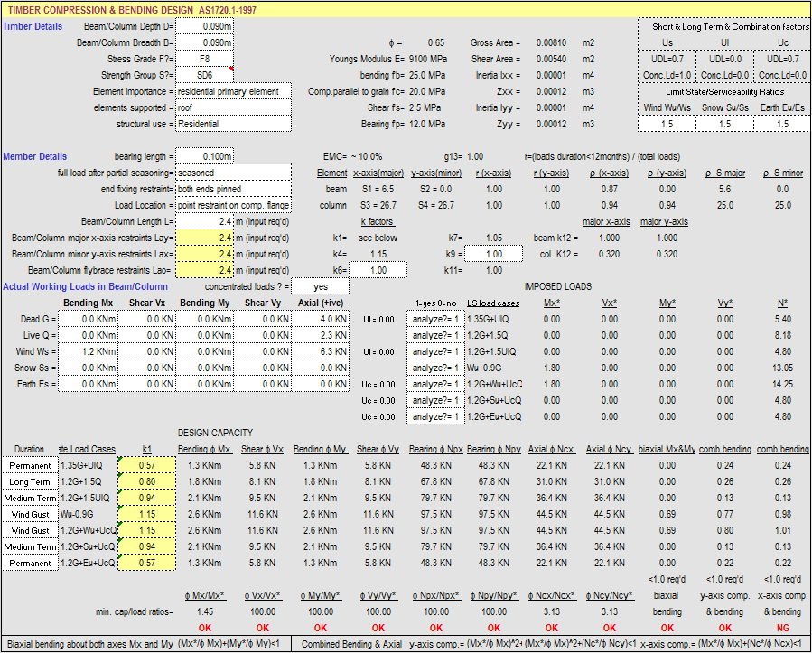The image size is (812, 653).
Task: Click the 'LS load cases' column header
Action: (493, 303)
